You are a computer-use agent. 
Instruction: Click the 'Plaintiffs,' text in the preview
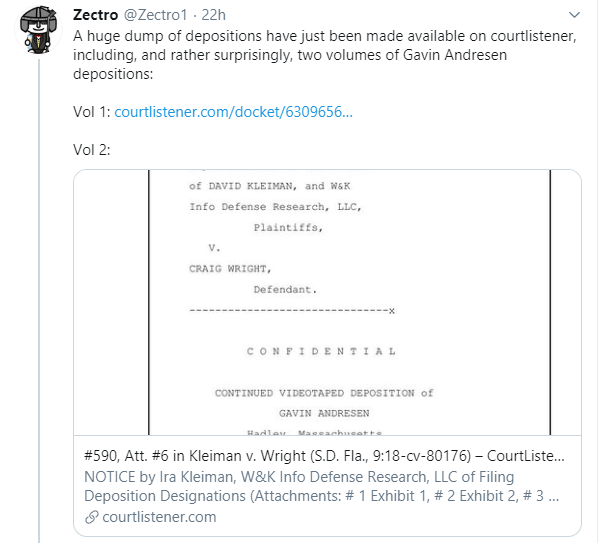tap(288, 228)
